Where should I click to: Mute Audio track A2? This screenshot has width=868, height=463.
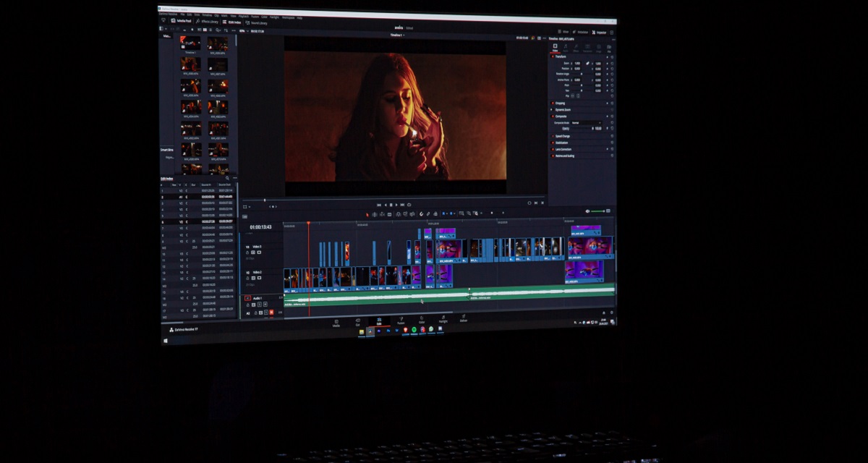pyautogui.click(x=271, y=313)
